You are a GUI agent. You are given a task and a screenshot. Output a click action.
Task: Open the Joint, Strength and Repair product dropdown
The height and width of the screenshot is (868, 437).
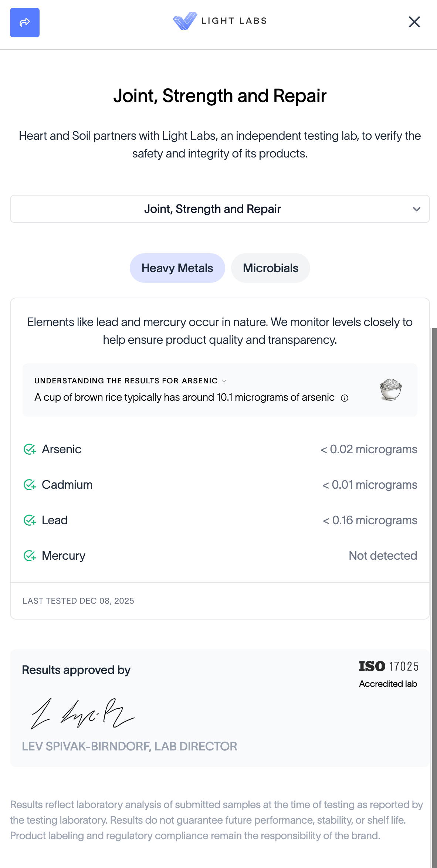(220, 209)
